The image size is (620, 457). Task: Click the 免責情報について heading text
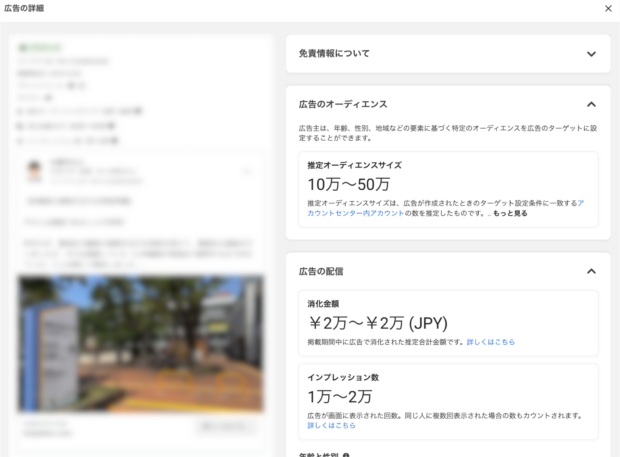click(336, 54)
